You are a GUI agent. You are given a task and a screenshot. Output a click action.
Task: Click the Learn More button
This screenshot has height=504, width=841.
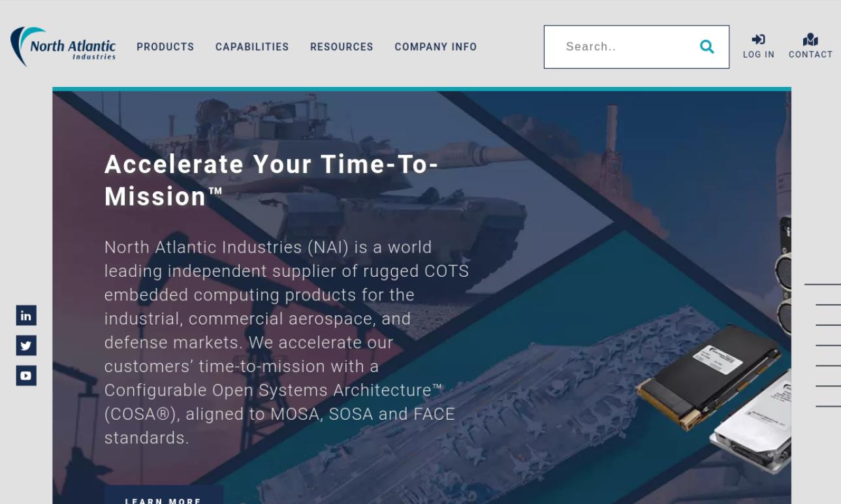(x=164, y=495)
